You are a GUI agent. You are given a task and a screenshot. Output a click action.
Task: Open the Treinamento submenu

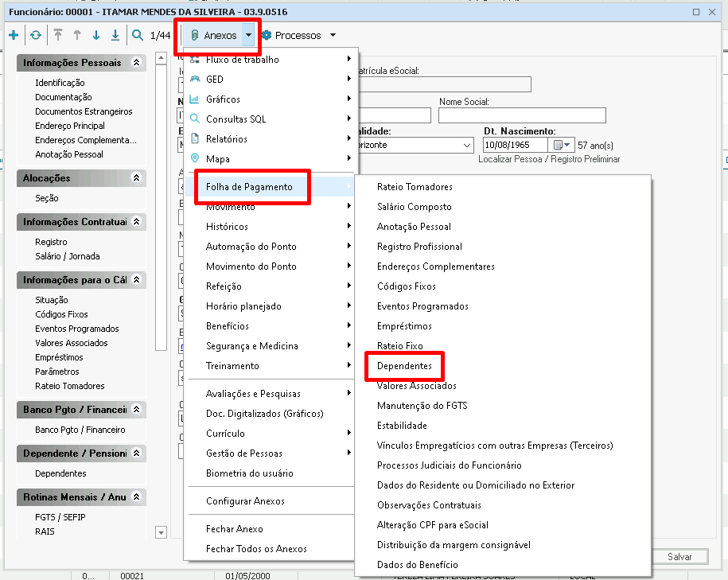coord(271,366)
